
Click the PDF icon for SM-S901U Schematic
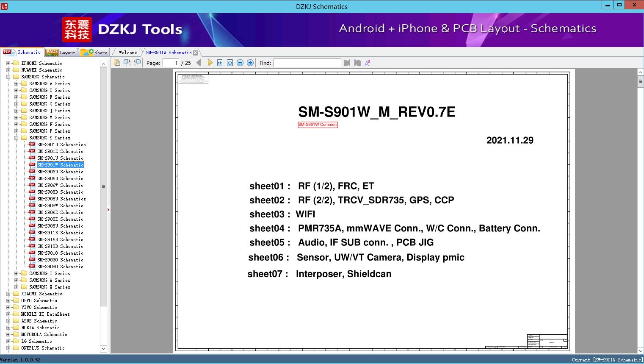coord(32,158)
